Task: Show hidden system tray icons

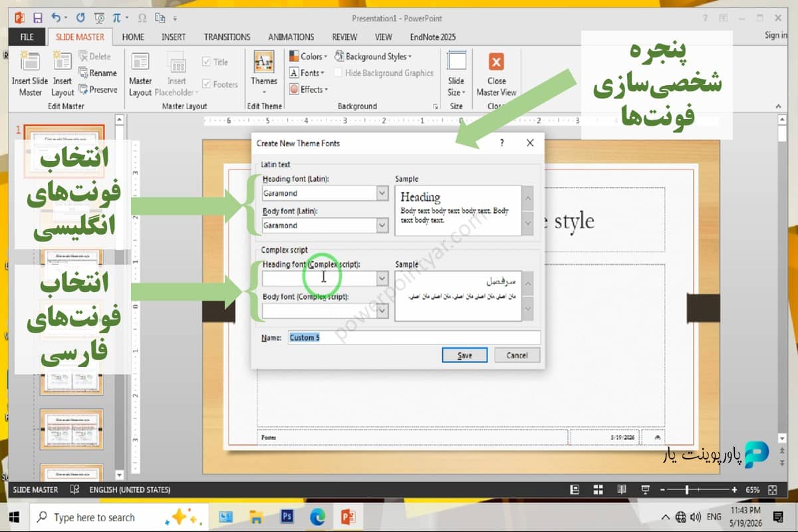Action: [x=666, y=517]
